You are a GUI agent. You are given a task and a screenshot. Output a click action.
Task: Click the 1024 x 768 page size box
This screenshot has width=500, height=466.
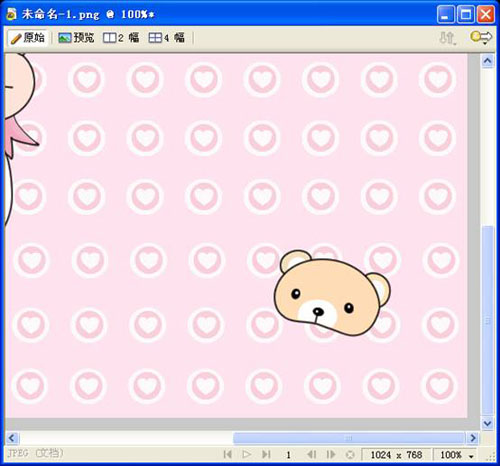(x=396, y=455)
